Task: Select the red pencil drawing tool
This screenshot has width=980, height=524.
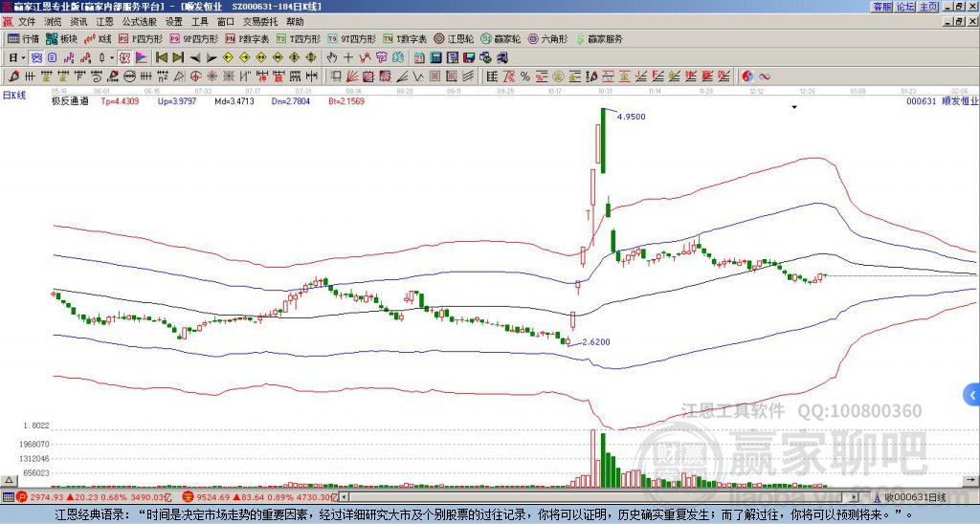Action: pyautogui.click(x=13, y=76)
